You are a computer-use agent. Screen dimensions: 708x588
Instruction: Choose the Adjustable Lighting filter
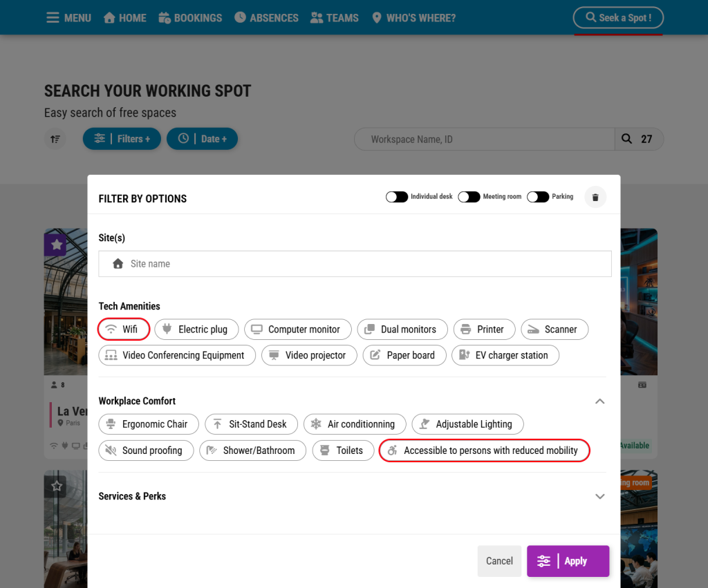[468, 424]
